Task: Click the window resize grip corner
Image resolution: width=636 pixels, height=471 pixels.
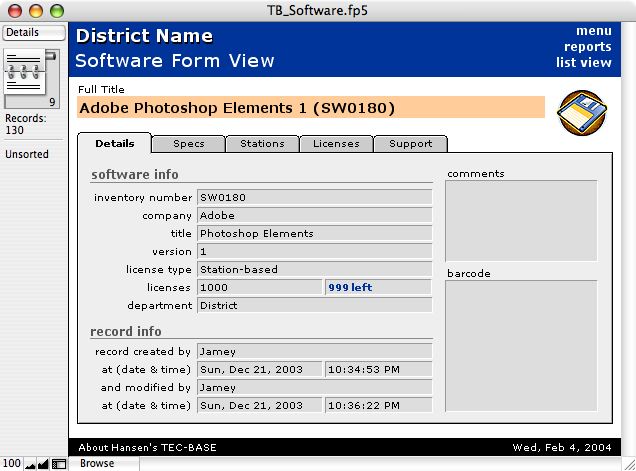Action: (629, 464)
